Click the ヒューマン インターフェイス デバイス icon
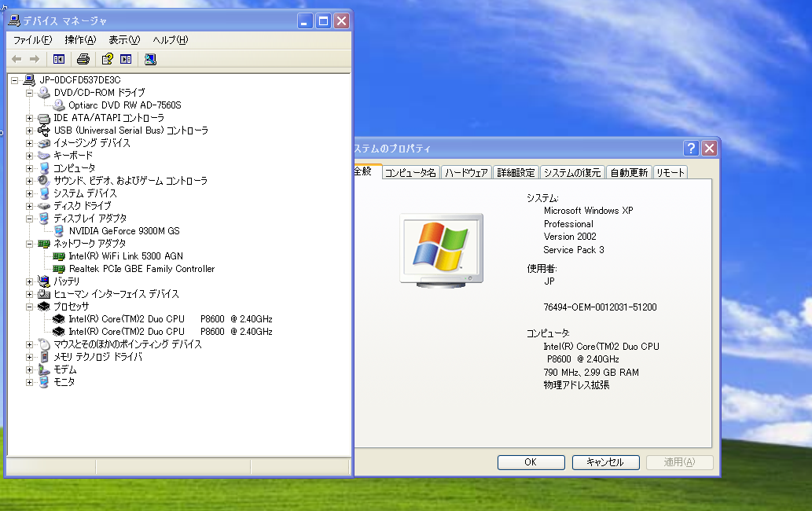The height and width of the screenshot is (511, 812). tap(44, 294)
